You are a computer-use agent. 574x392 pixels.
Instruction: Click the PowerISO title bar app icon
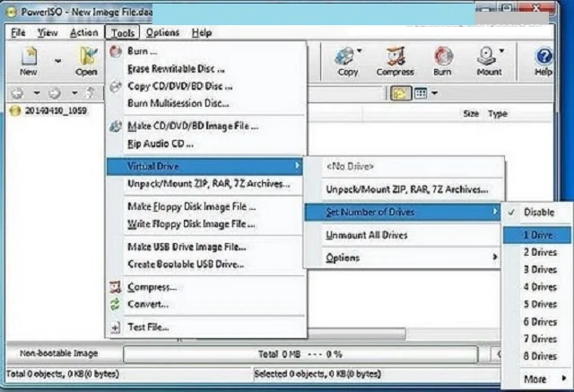pos(11,12)
